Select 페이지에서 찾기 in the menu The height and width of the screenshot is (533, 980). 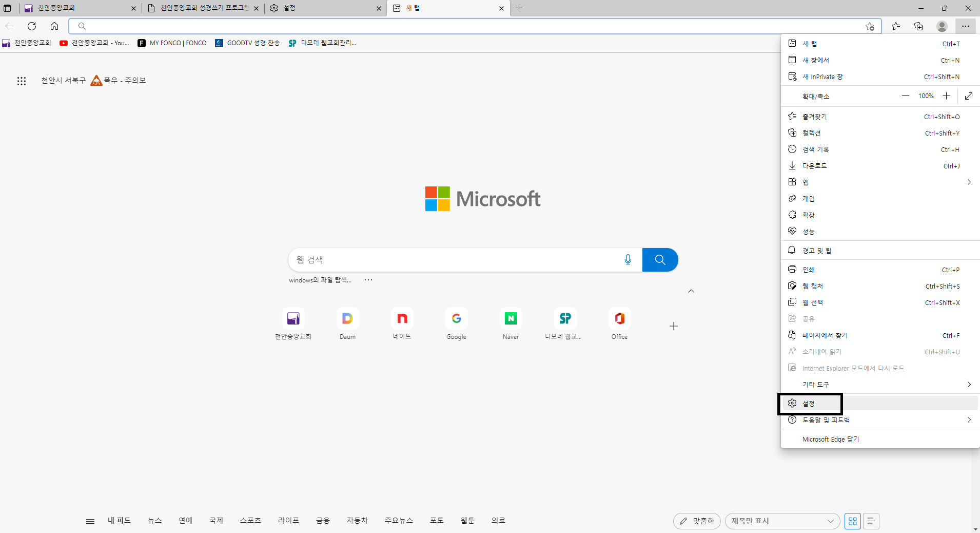(x=880, y=335)
